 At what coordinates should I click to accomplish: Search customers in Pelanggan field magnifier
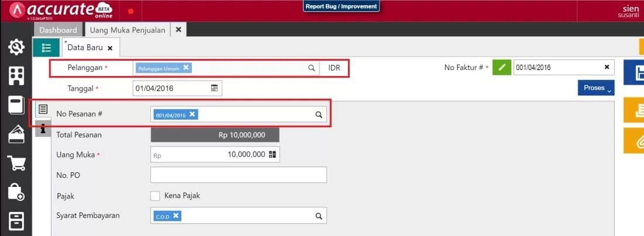click(x=312, y=68)
